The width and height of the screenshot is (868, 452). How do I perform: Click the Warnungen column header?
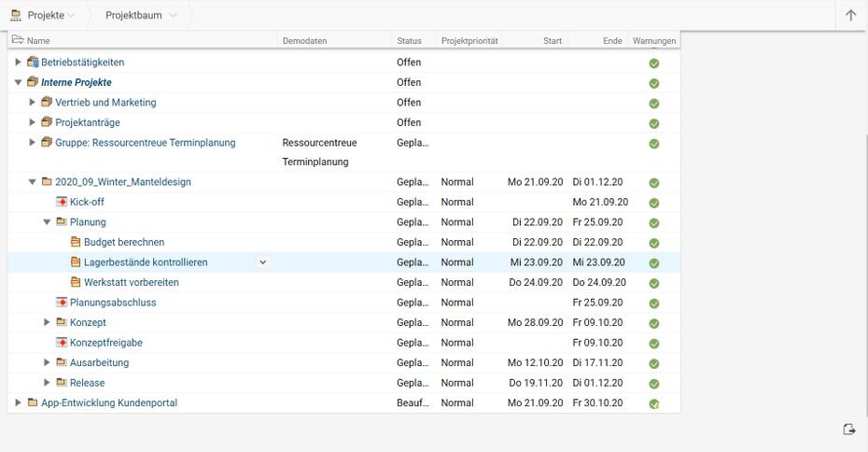coord(654,40)
